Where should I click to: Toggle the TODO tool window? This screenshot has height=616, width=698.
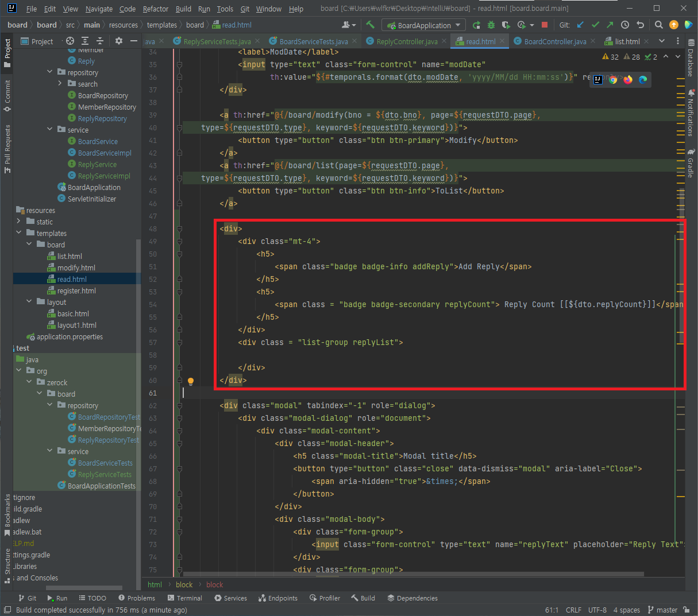[x=92, y=598]
